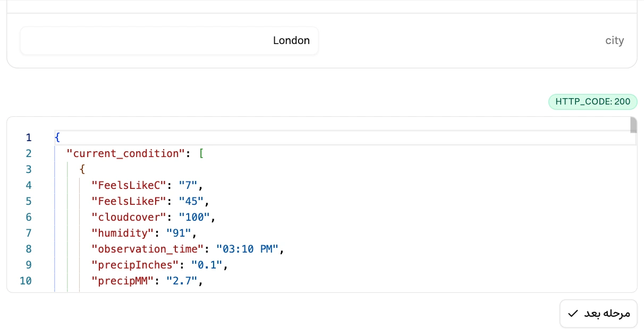Click the JSON viewer vertical scrollbar thumb
Image resolution: width=644 pixels, height=329 pixels.
[633, 125]
